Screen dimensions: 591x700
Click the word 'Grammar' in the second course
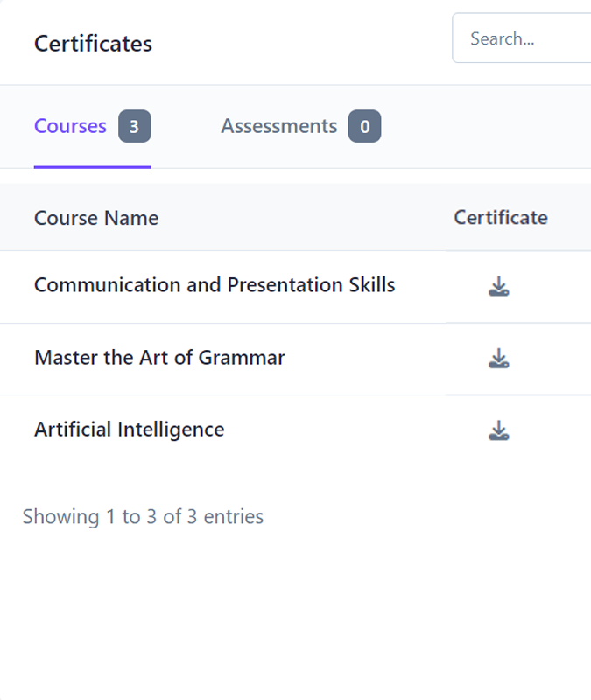click(x=242, y=357)
